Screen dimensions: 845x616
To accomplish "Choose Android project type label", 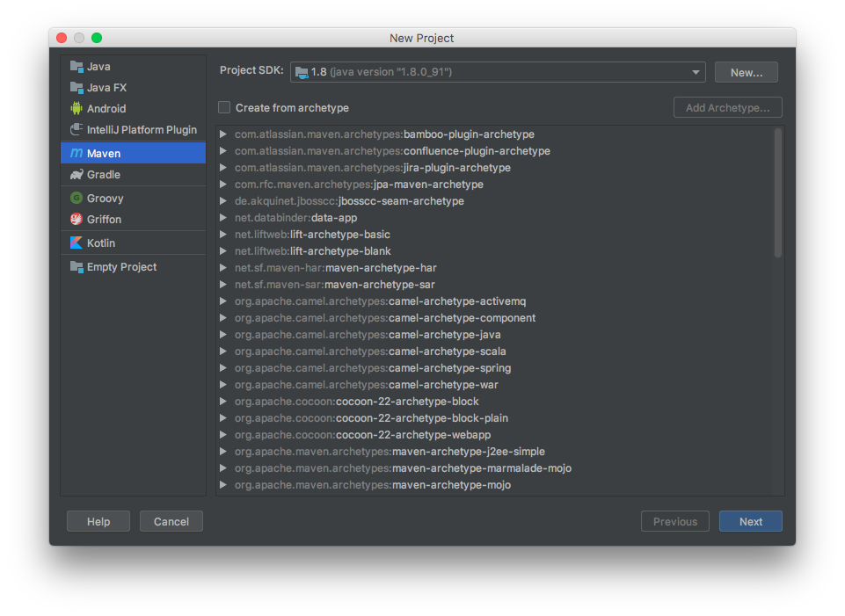I will (106, 109).
